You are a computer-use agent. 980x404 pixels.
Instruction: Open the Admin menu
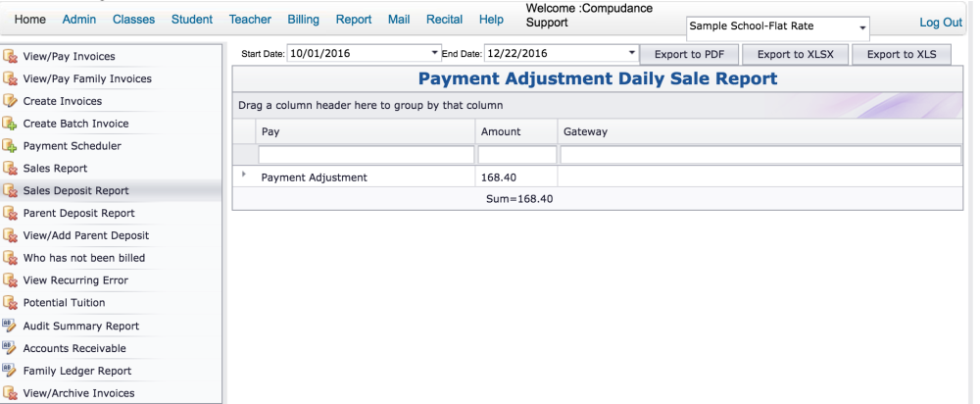pos(79,20)
